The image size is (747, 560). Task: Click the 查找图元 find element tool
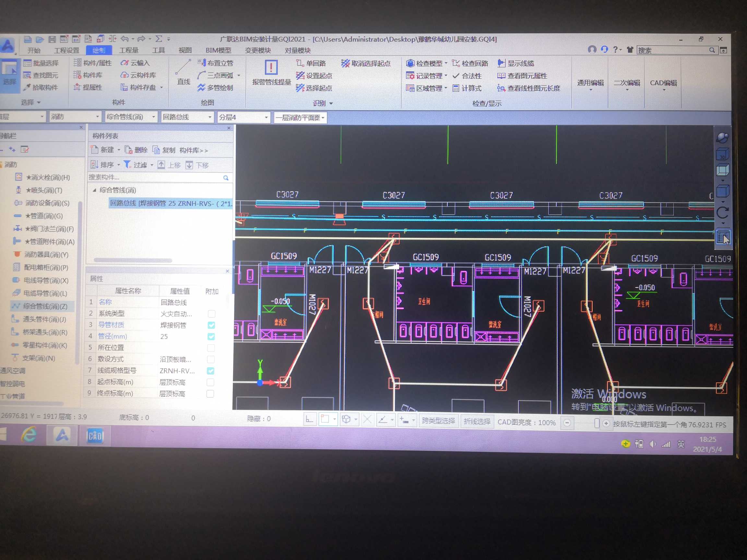click(x=41, y=75)
